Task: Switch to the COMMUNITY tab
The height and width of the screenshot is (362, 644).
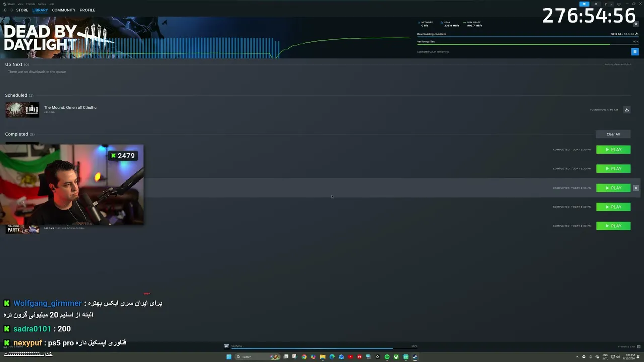Action: pos(64,10)
